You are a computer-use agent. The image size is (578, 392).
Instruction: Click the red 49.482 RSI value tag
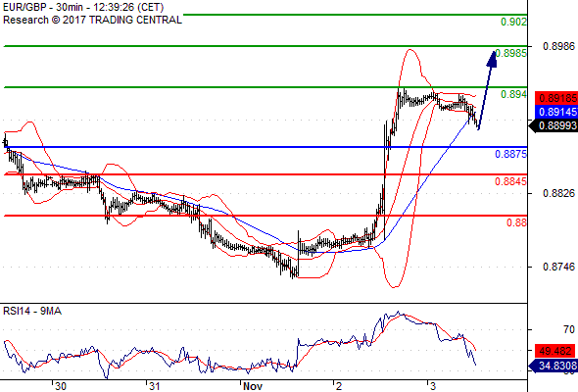click(554, 351)
